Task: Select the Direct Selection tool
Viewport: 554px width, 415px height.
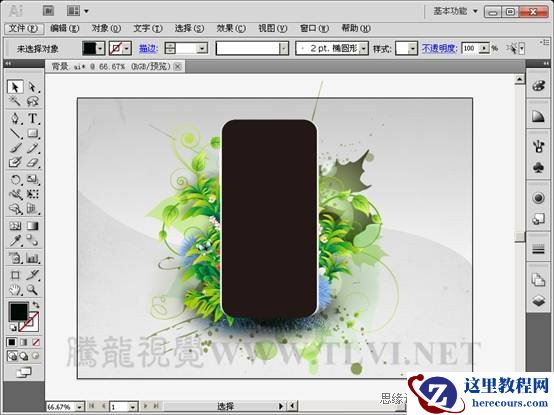Action: pyautogui.click(x=33, y=87)
